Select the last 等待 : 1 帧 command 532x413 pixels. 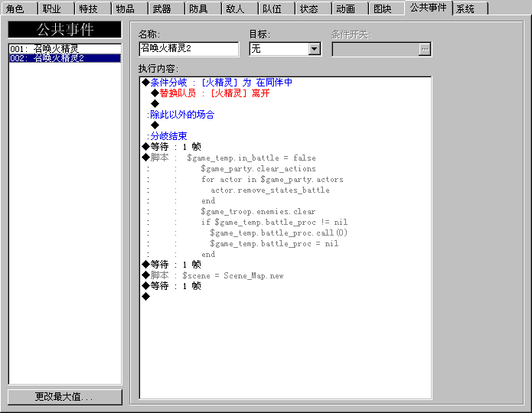click(x=285, y=286)
